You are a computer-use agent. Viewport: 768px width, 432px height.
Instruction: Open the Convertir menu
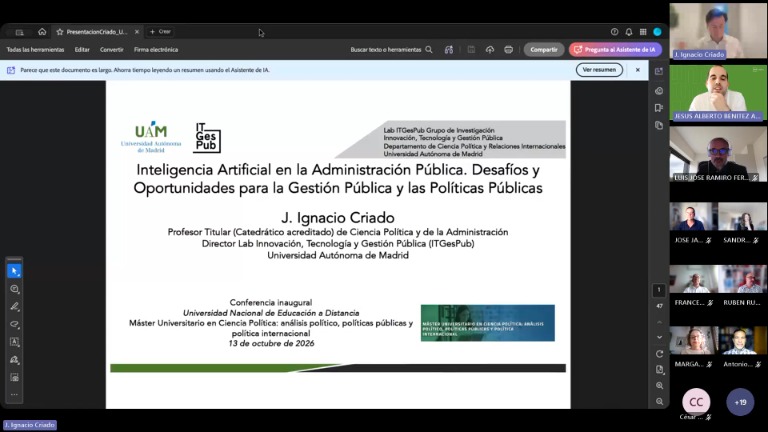click(x=112, y=49)
